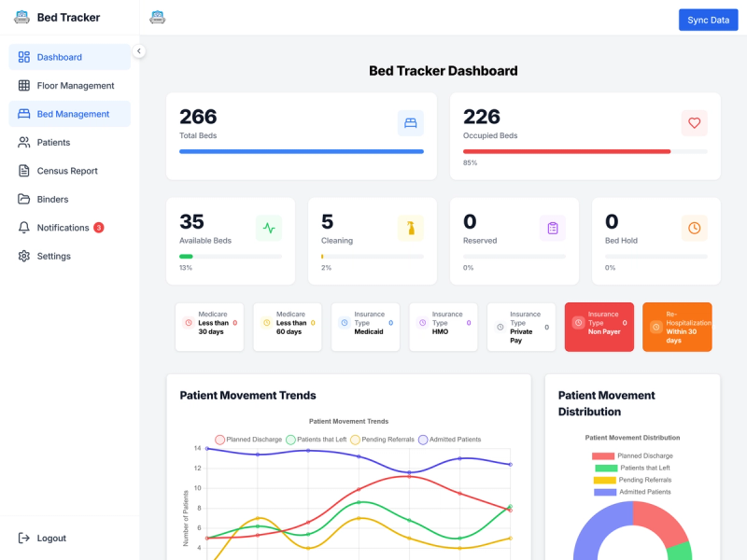Open the Insurance Type HMO tile
This screenshot has height=560, width=747.
tap(444, 328)
